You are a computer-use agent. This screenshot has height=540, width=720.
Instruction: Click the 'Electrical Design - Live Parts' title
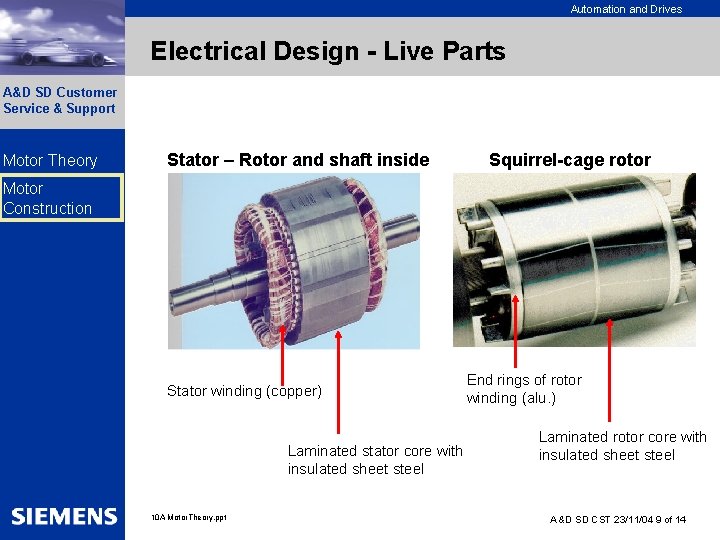328,51
